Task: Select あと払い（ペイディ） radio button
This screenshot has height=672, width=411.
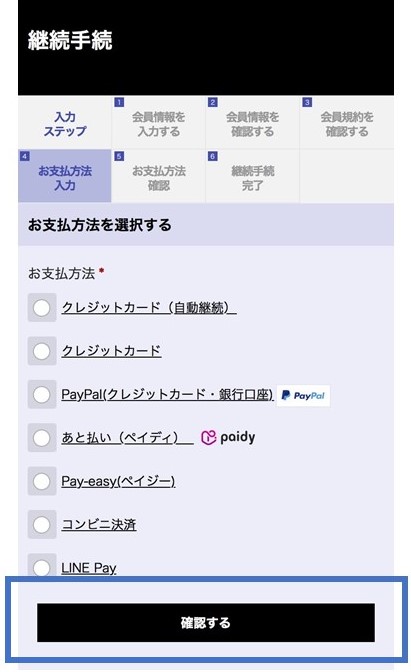Action: click(x=42, y=438)
